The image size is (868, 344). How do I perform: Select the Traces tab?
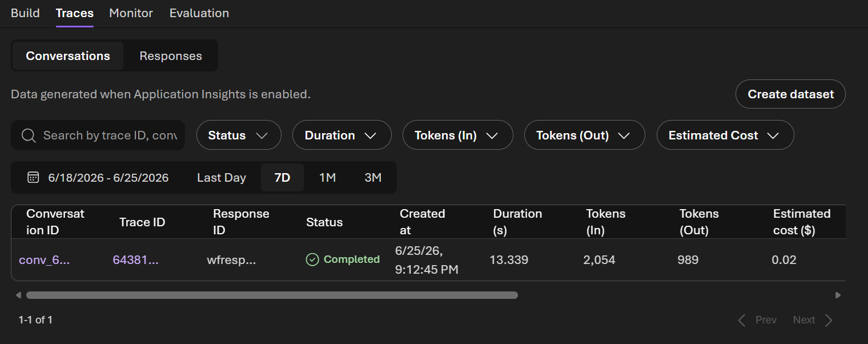[x=75, y=13]
